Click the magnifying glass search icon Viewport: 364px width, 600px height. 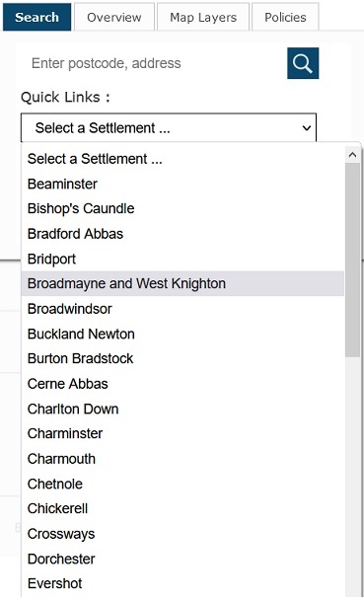[x=303, y=63]
